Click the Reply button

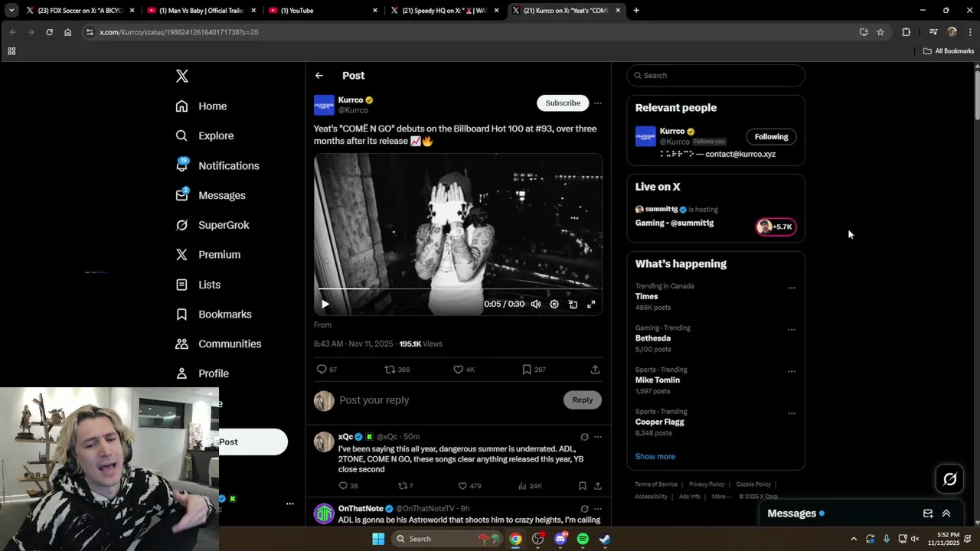coord(583,400)
